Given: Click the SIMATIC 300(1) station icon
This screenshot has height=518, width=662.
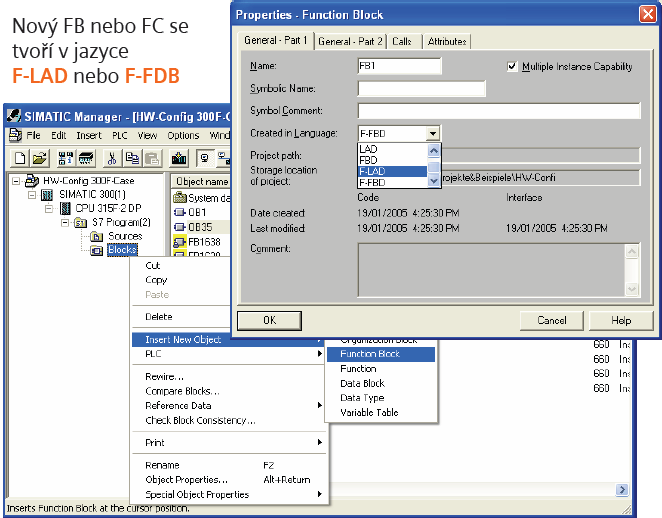Looking at the screenshot, I should [x=47, y=195].
